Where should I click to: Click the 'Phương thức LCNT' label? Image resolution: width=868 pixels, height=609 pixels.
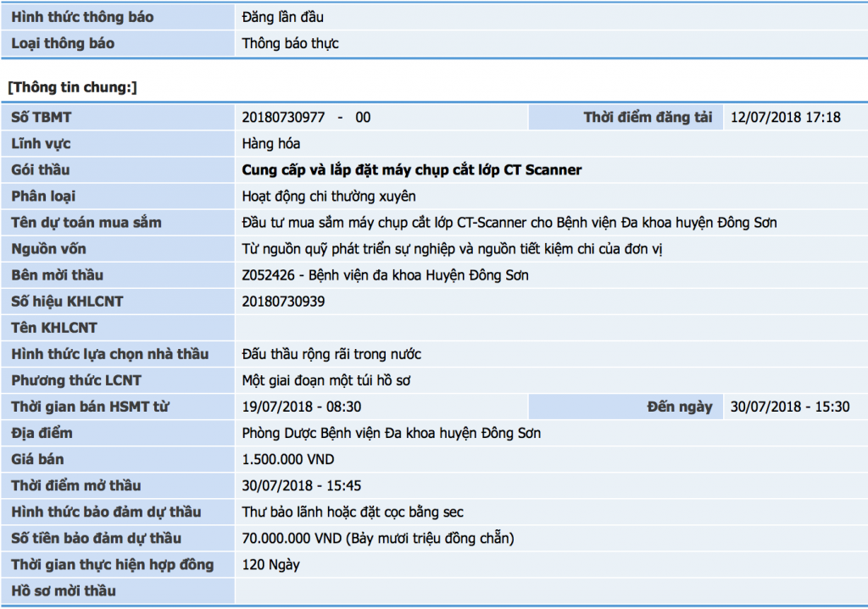pos(75,380)
